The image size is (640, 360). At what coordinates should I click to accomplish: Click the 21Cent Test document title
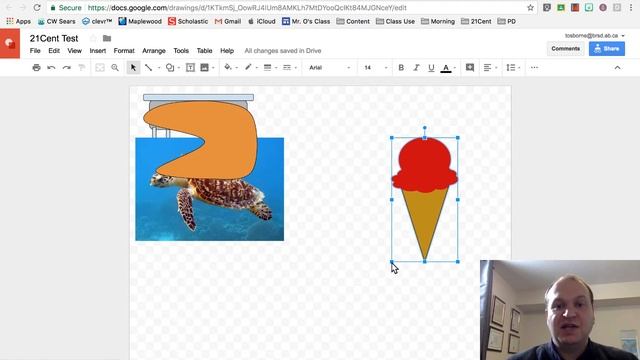[54, 38]
